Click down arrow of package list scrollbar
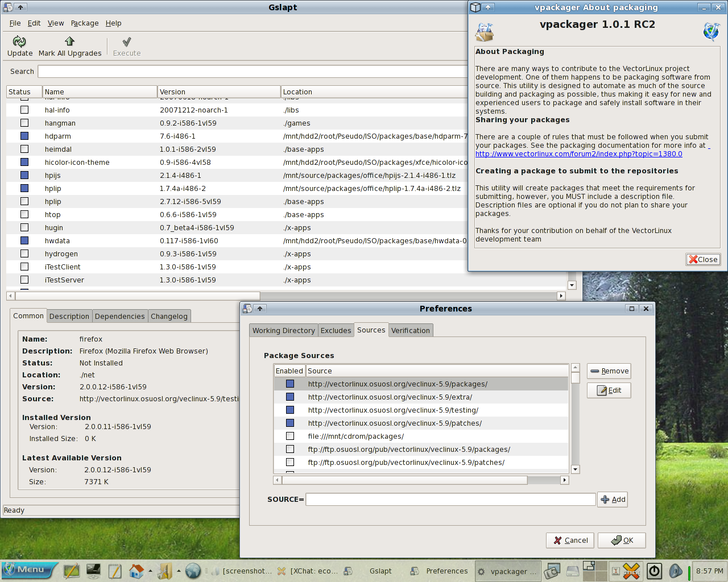The image size is (728, 582). pyautogui.click(x=572, y=285)
